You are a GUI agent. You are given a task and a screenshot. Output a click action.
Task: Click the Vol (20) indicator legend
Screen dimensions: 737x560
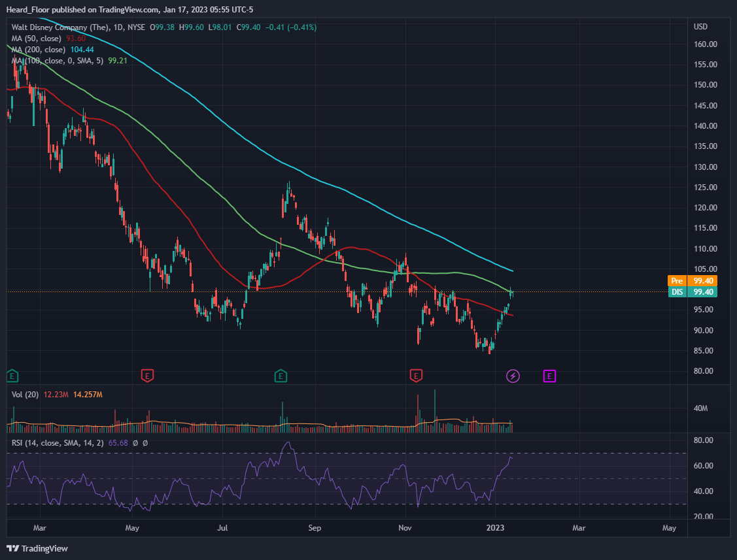[x=25, y=395]
